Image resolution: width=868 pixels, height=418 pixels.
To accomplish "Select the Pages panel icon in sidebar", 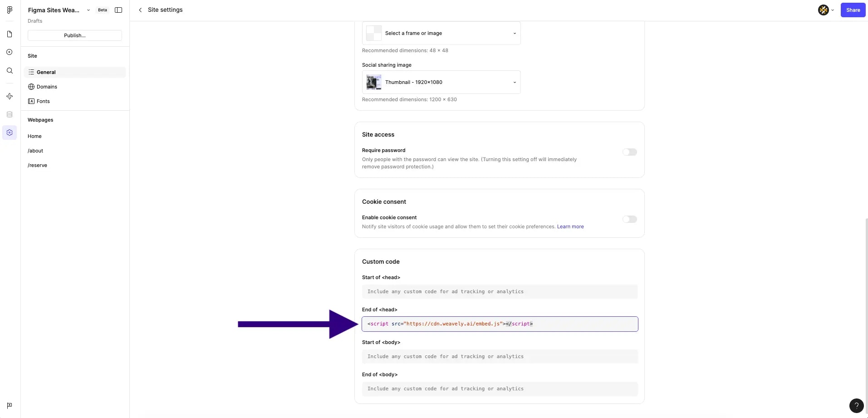I will 9,34.
